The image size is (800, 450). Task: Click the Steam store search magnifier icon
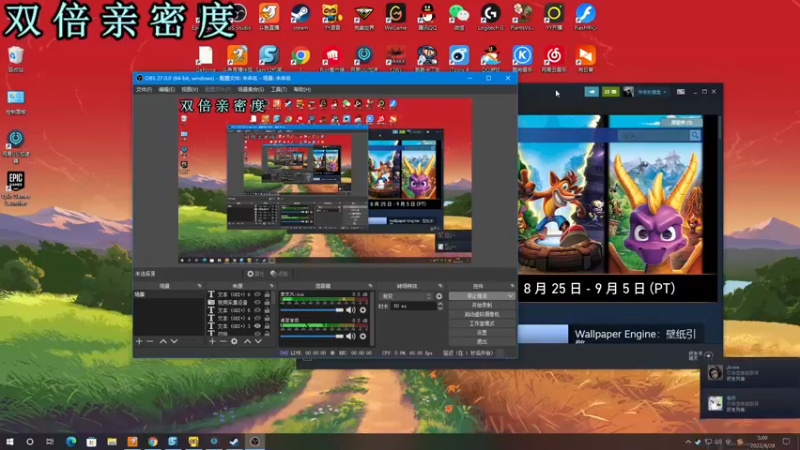(x=695, y=135)
